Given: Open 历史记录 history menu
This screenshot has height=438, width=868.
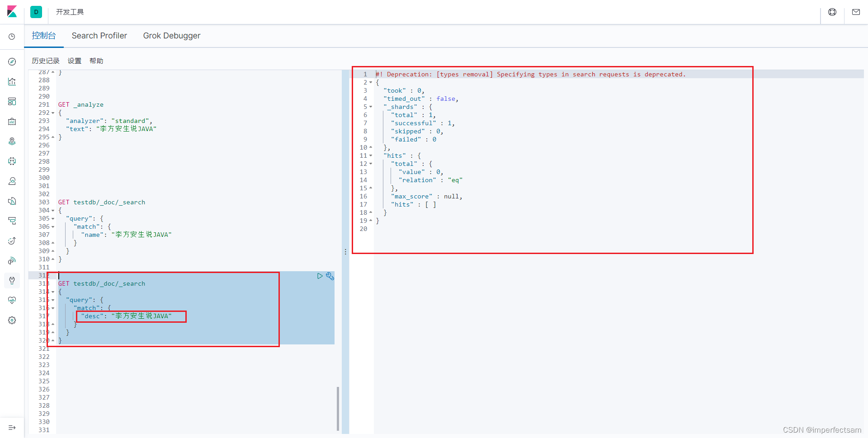Looking at the screenshot, I should click(x=46, y=61).
